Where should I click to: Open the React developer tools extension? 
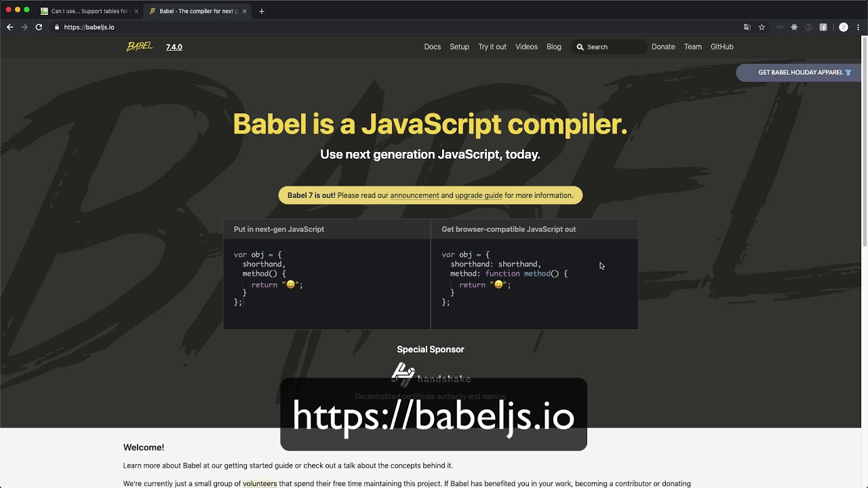794,27
